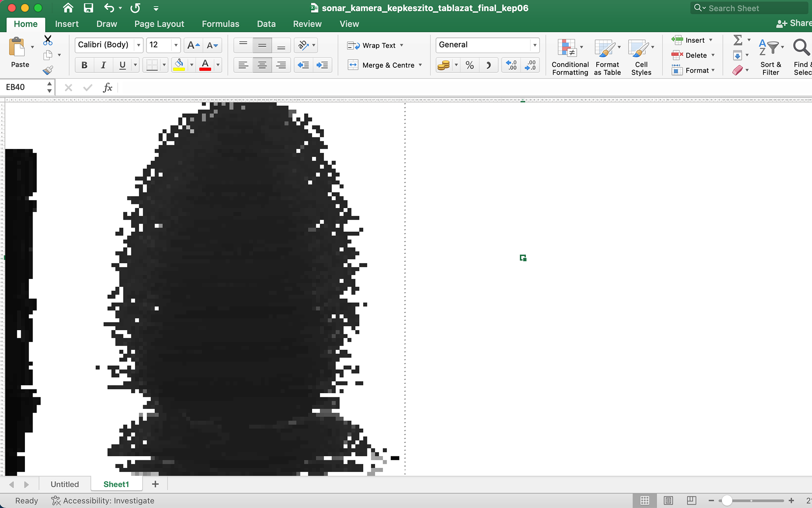Click the Share button
812x508 pixels.
click(794, 24)
